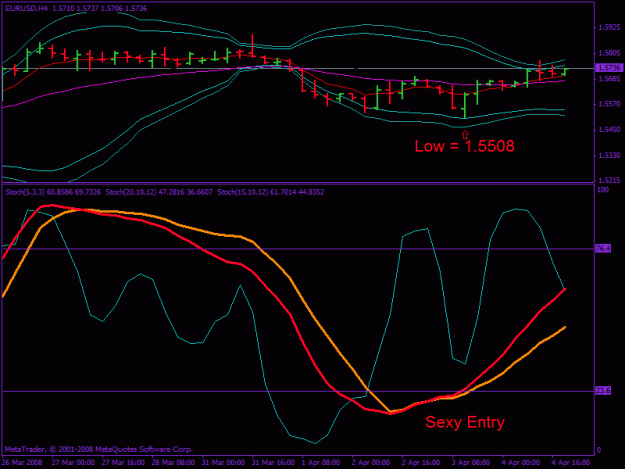Viewport: 625px width, 469px height.
Task: Select the 'Low = 1.5508' annotation label
Action: point(464,146)
